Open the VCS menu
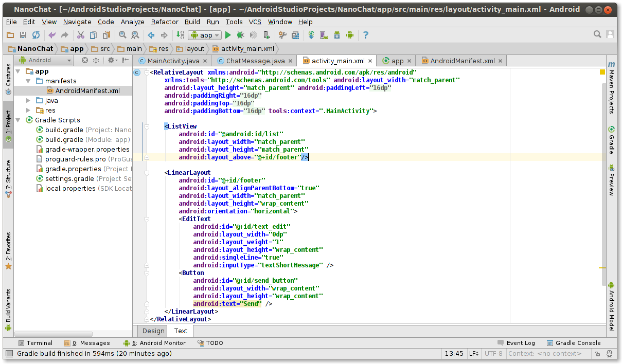Viewport: 622px width, 364px height. (x=255, y=22)
